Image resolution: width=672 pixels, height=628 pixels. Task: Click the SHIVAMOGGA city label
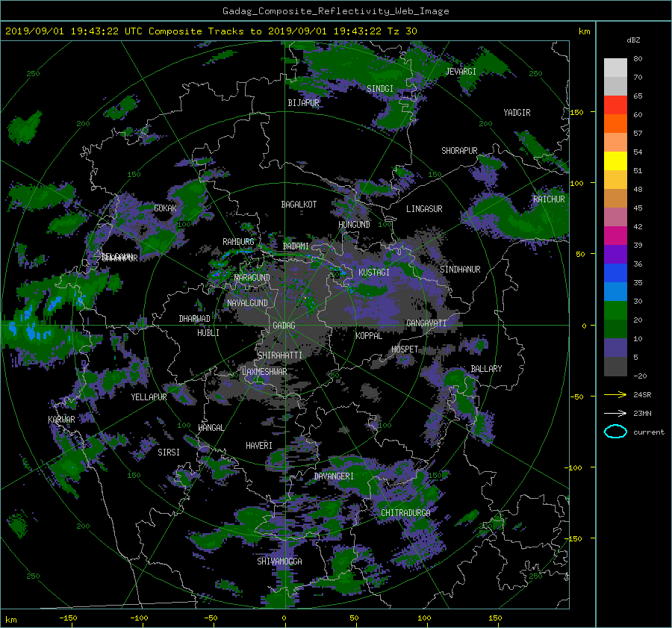pyautogui.click(x=279, y=562)
